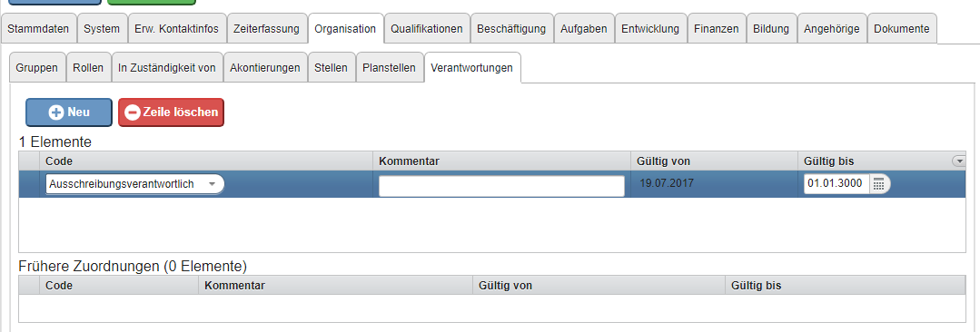The image size is (980, 332).
Task: Open column options arrow in table header
Action: pyautogui.click(x=959, y=161)
